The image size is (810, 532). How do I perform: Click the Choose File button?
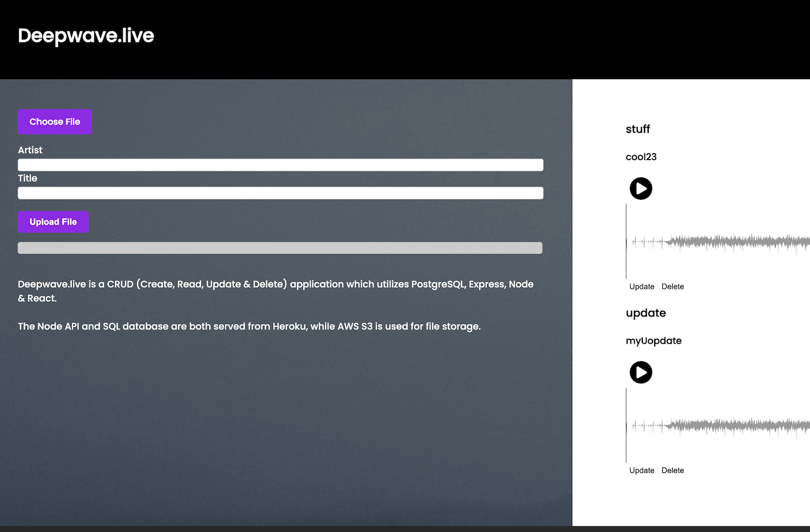point(55,122)
